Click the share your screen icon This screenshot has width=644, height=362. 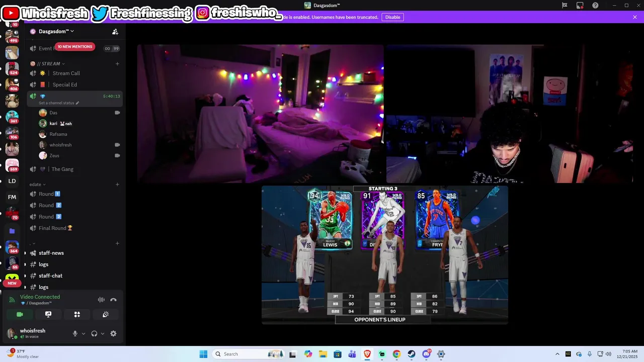(48, 314)
